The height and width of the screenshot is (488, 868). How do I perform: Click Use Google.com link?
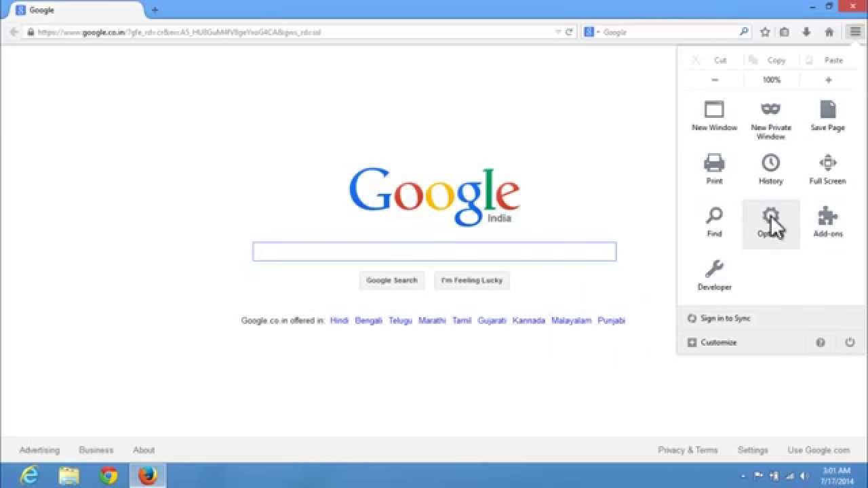pyautogui.click(x=818, y=450)
